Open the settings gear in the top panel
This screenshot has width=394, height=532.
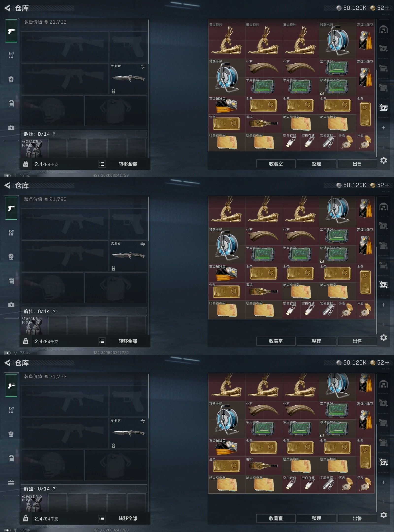click(383, 160)
